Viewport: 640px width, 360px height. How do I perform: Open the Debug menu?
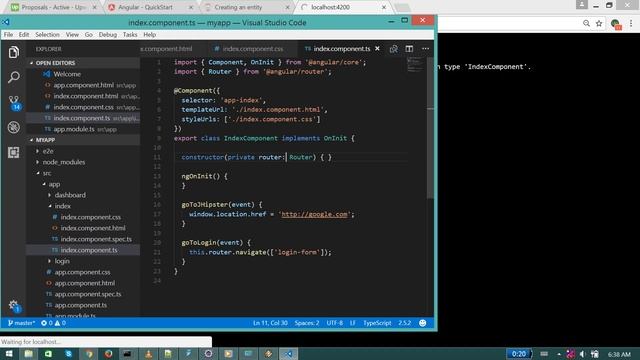coord(108,35)
